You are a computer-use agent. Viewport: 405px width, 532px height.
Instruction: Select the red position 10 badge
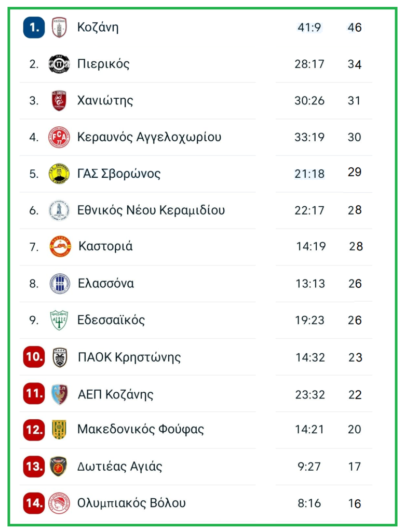click(x=34, y=357)
